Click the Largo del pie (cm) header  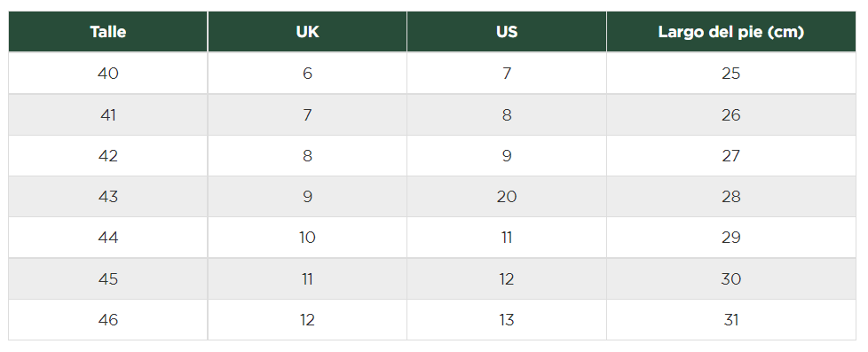tap(731, 32)
